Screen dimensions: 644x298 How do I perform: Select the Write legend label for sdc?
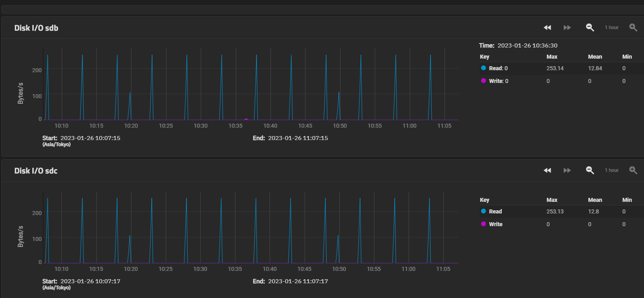tap(496, 224)
